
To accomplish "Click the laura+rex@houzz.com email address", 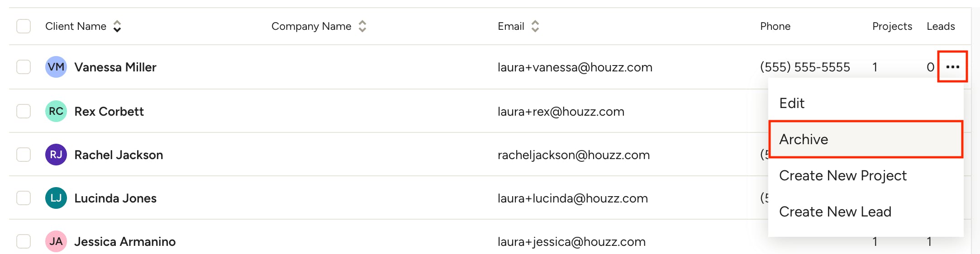I will click(561, 112).
